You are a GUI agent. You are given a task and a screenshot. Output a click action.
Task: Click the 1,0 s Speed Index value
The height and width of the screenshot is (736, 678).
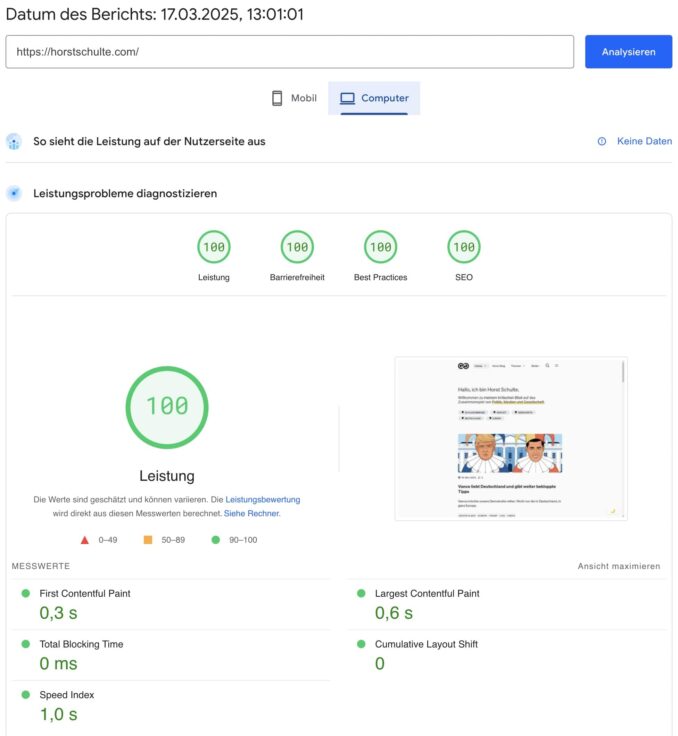pyautogui.click(x=58, y=714)
